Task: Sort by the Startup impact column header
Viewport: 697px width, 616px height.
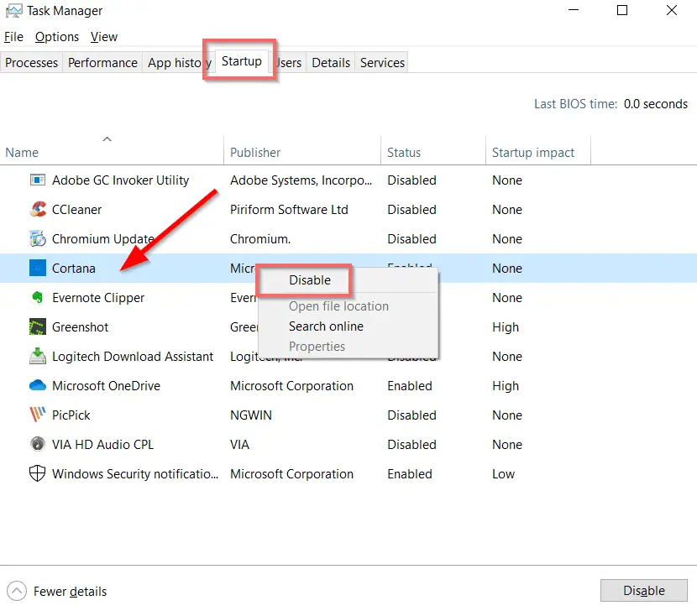Action: tap(537, 152)
